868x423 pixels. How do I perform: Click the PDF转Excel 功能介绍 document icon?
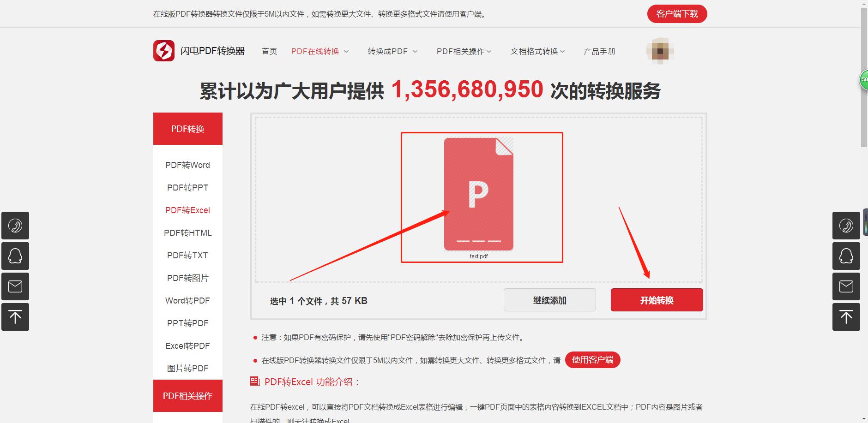[x=255, y=381]
